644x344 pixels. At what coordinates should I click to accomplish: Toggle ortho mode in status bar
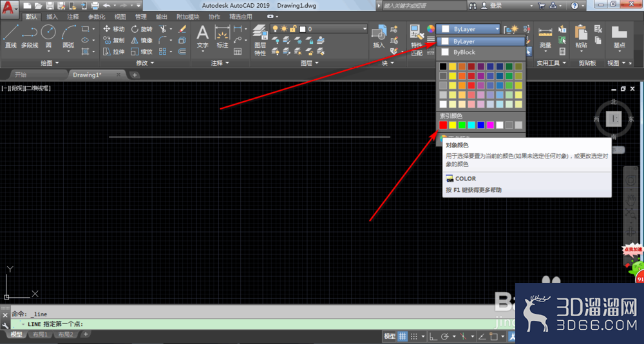433,336
